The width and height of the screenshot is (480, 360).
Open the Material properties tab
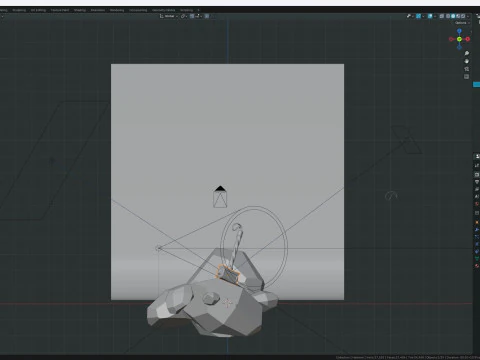pos(477,266)
